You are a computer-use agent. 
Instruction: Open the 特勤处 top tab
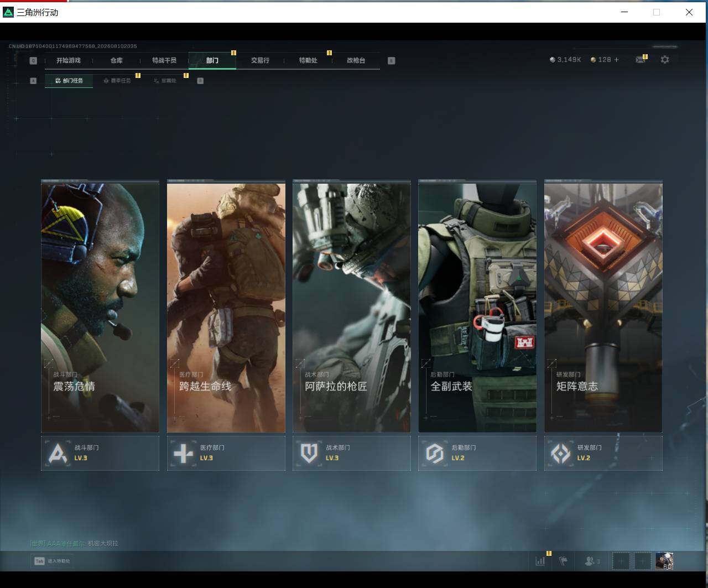click(x=308, y=60)
